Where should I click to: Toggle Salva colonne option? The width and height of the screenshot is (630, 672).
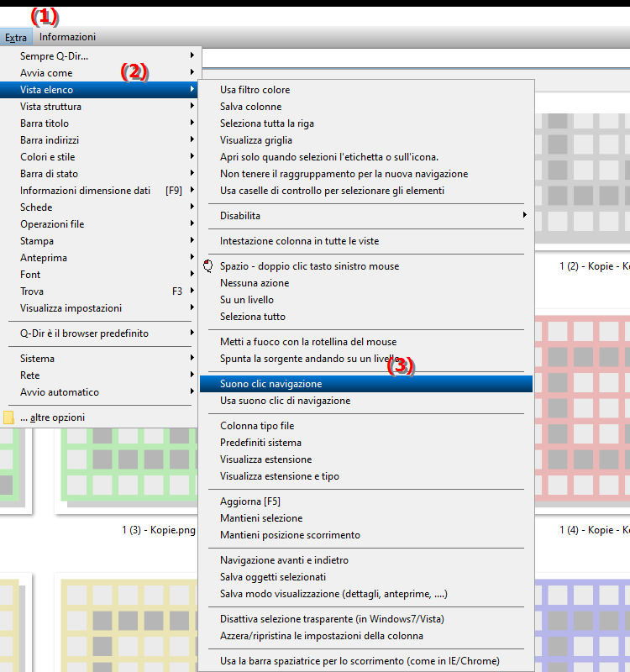(x=366, y=107)
